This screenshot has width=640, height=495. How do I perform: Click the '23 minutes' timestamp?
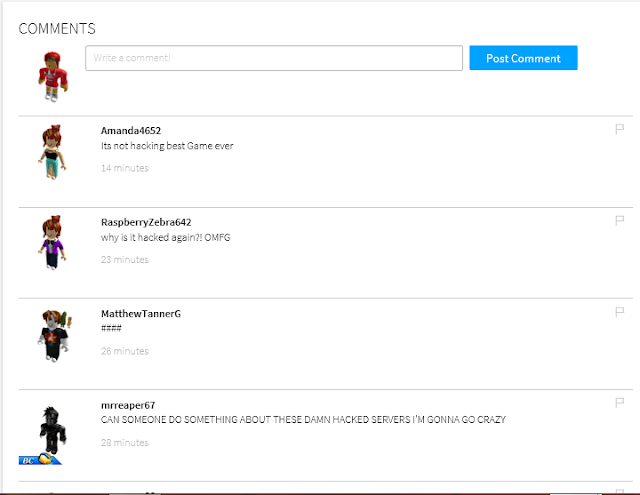click(125, 260)
